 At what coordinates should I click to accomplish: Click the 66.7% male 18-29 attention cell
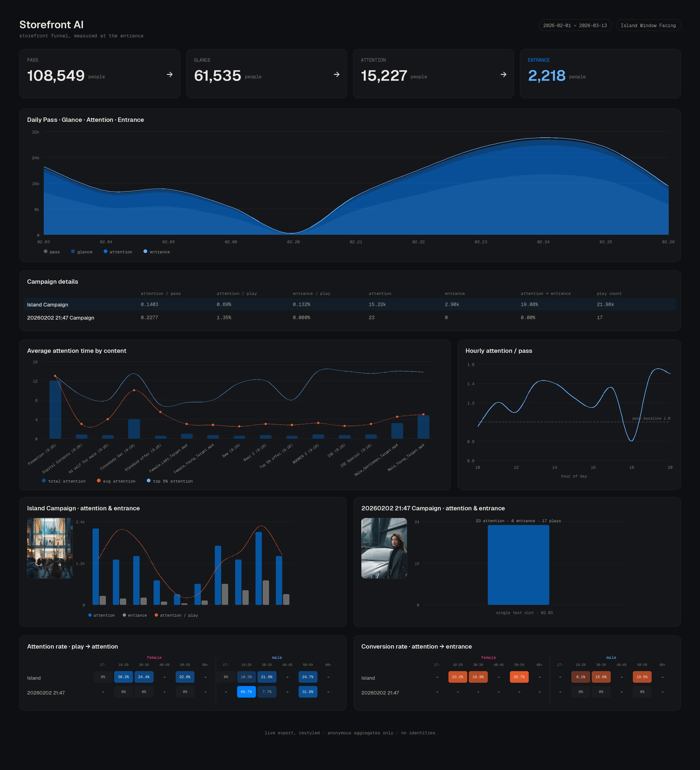246,692
